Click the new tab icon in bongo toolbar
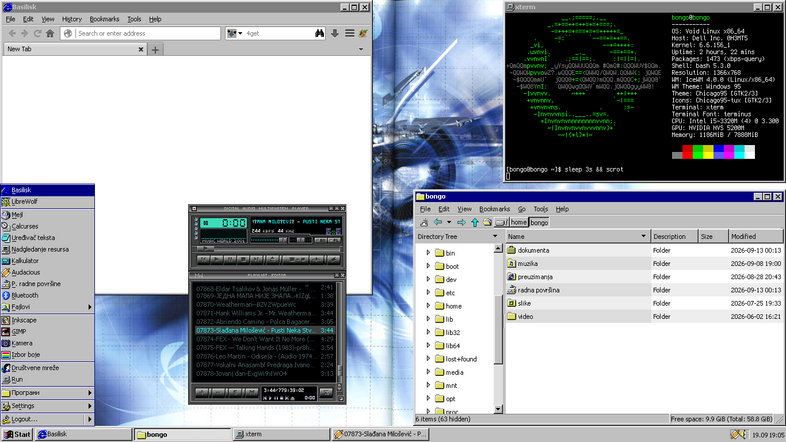Viewport: 786px width, 442px height. [424, 222]
